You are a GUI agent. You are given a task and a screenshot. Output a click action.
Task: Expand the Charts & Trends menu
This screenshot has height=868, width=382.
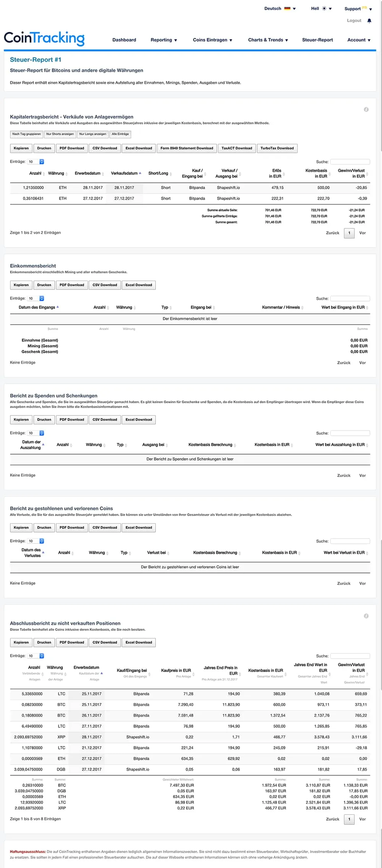[268, 40]
